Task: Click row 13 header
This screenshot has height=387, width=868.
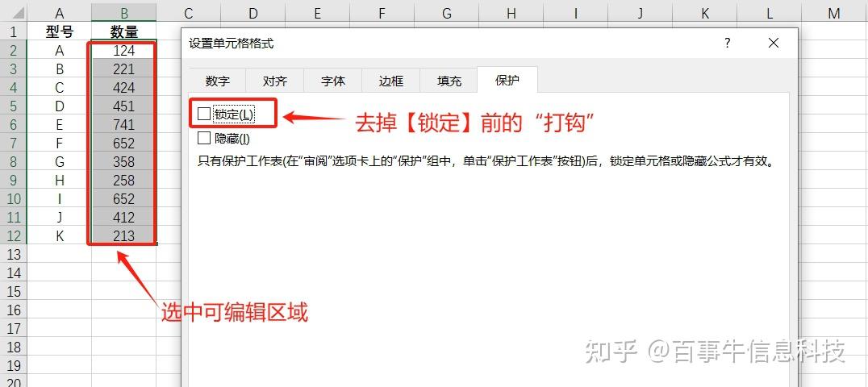Action: 13,254
